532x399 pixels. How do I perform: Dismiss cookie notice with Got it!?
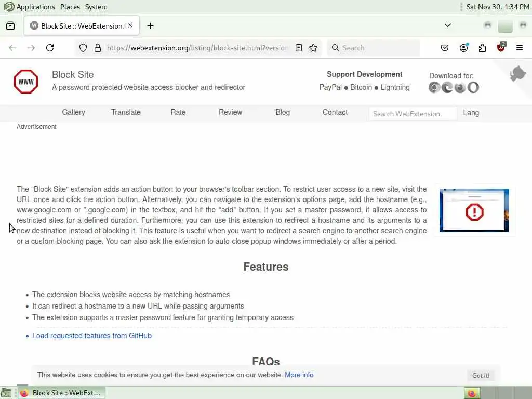[x=481, y=375]
